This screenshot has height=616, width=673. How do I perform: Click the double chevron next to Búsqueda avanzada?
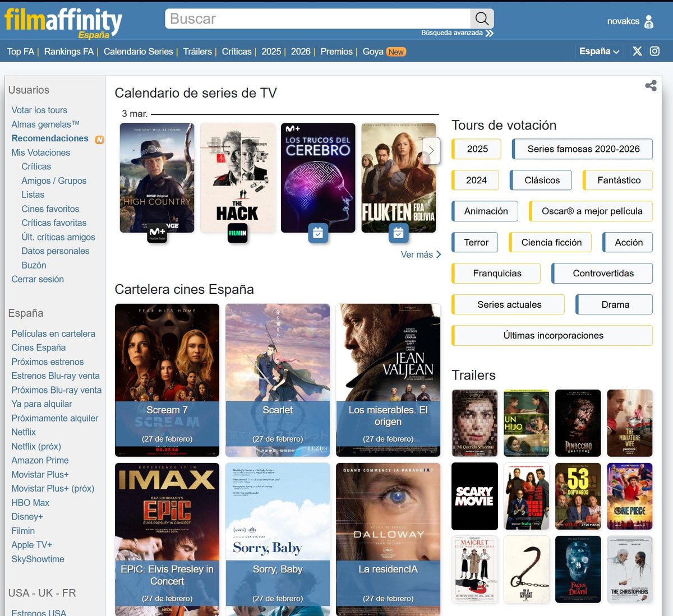[489, 33]
